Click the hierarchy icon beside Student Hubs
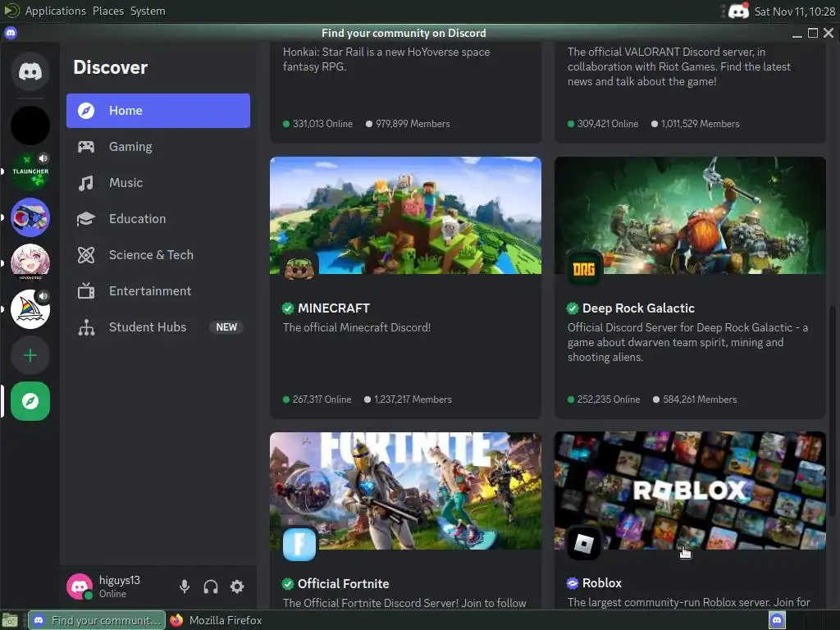The image size is (840, 630). tap(85, 327)
